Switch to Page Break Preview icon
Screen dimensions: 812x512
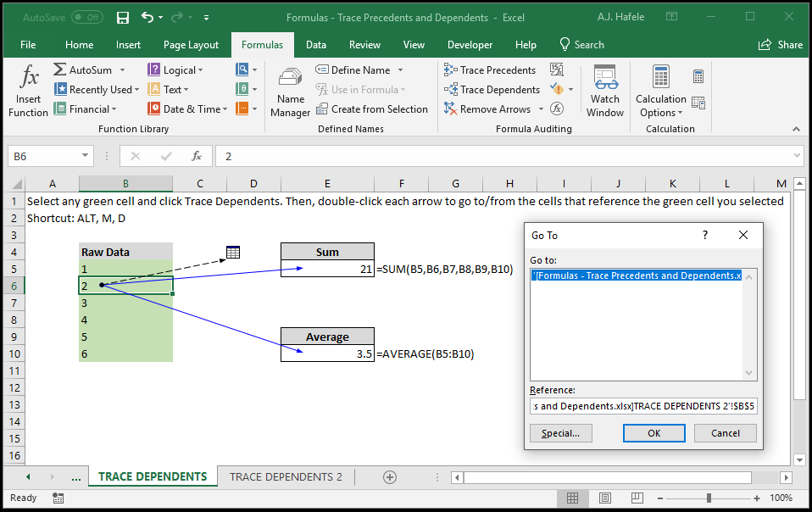(x=637, y=498)
